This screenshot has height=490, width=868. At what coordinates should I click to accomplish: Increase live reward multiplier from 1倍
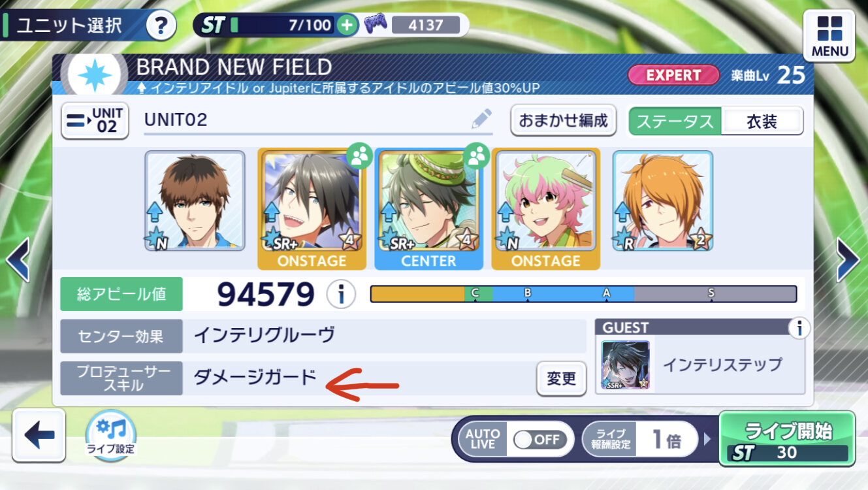[x=707, y=438]
